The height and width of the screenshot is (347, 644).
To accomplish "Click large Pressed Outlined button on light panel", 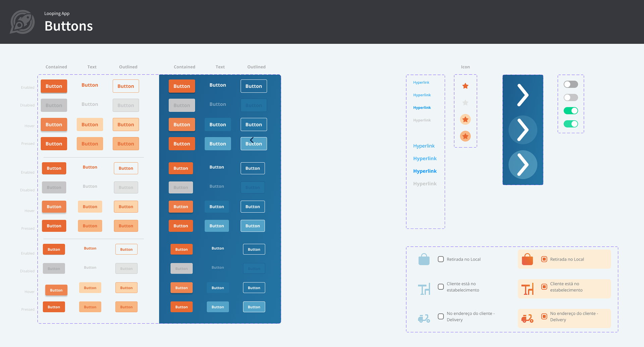I will tap(126, 144).
